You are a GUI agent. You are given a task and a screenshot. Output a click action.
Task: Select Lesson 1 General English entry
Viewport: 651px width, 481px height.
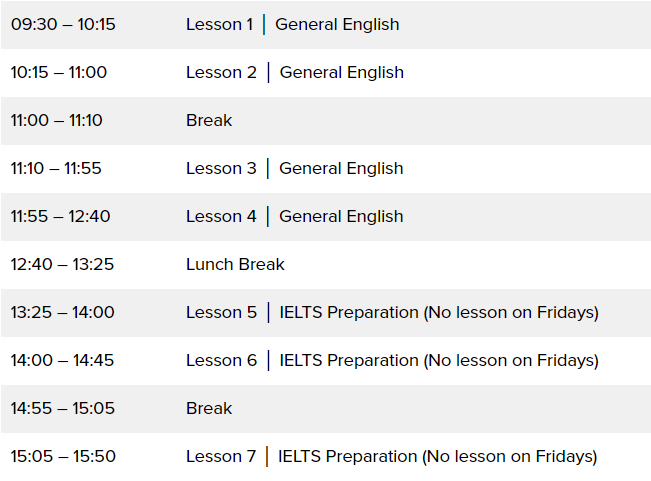pos(292,24)
